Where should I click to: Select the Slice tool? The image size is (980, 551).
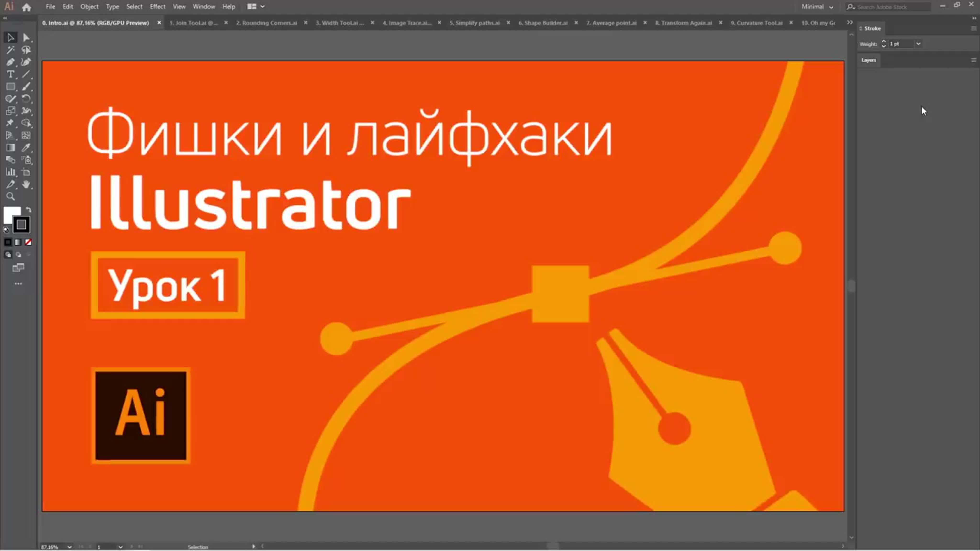tap(10, 184)
